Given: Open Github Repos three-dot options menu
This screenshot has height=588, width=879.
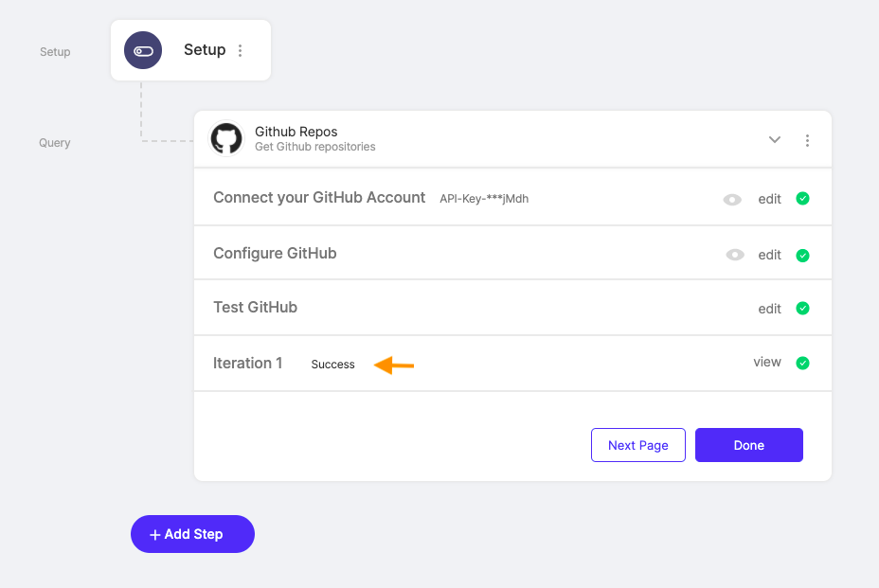Looking at the screenshot, I should click(807, 140).
